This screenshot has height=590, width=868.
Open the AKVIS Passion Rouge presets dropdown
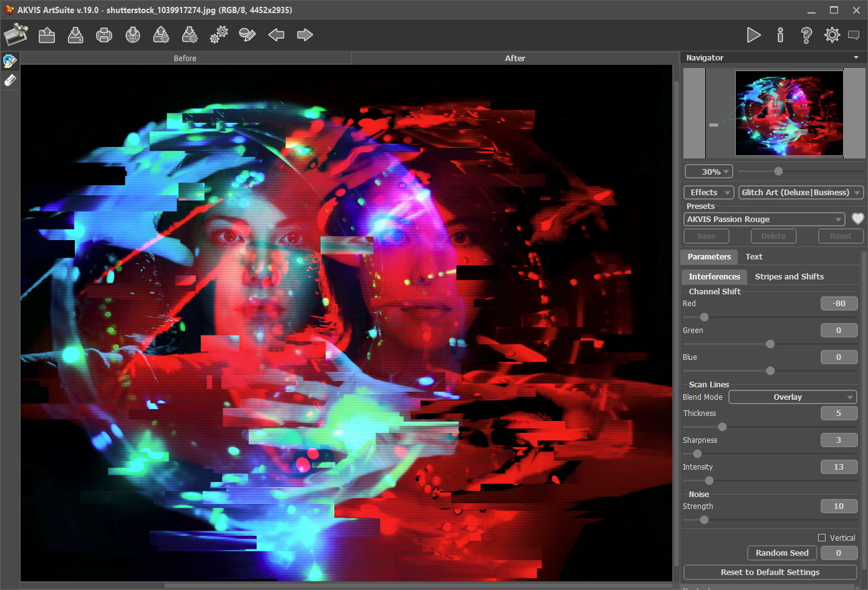click(764, 220)
